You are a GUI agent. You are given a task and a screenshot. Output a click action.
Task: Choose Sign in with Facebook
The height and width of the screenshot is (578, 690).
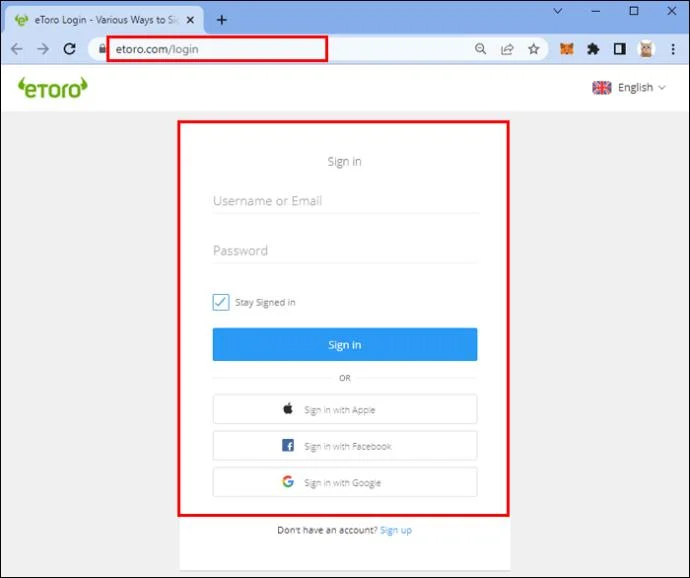345,446
